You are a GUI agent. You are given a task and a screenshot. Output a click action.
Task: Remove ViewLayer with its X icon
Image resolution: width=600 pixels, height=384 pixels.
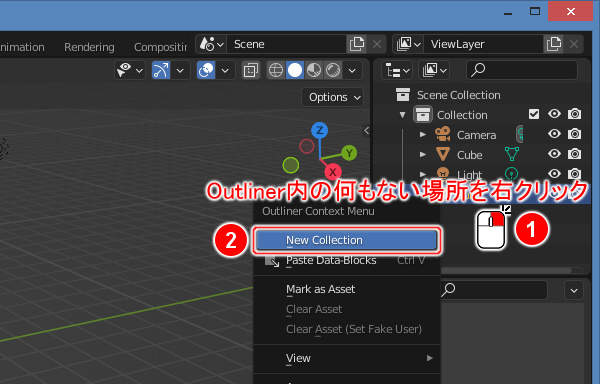(x=574, y=44)
